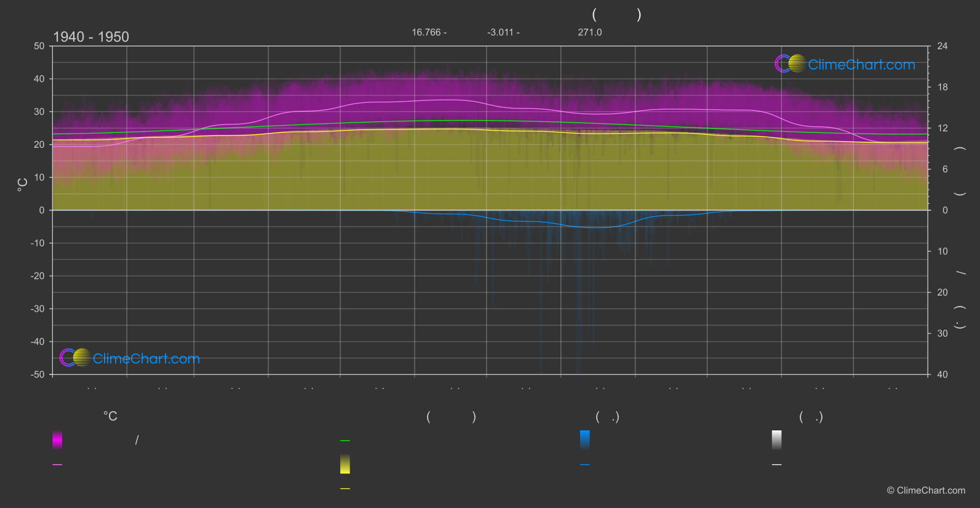
Task: Click the 40 tick on right axis
Action: pyautogui.click(x=942, y=374)
